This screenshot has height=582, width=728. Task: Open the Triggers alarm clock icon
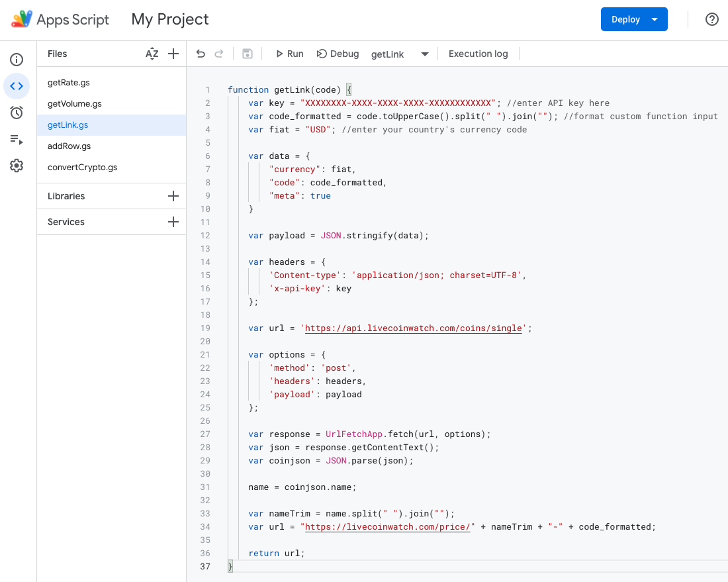17,113
